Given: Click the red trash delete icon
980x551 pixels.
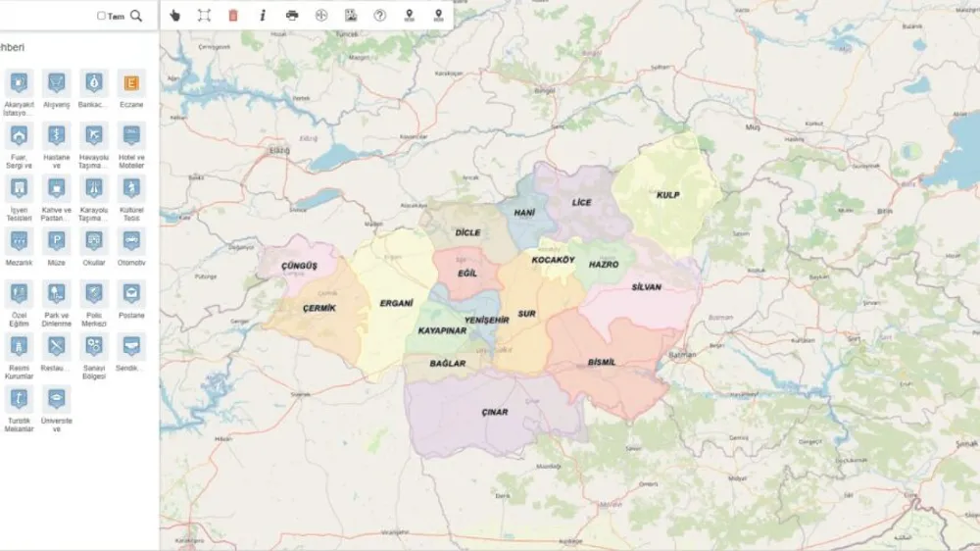Looking at the screenshot, I should point(232,15).
